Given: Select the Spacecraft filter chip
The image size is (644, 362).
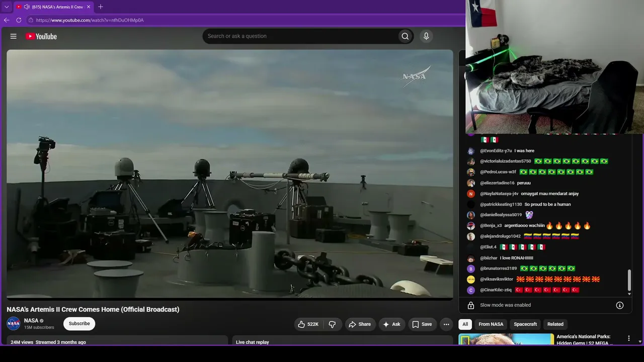Looking at the screenshot, I should coord(525,324).
